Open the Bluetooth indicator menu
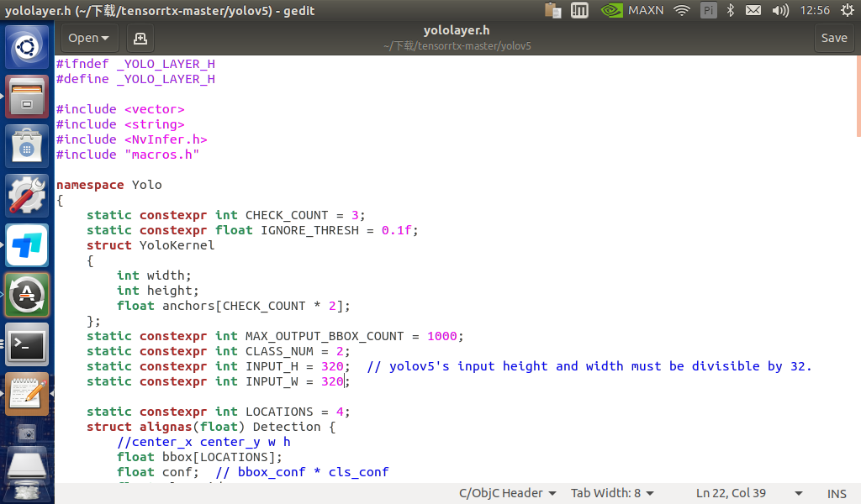 [x=731, y=10]
